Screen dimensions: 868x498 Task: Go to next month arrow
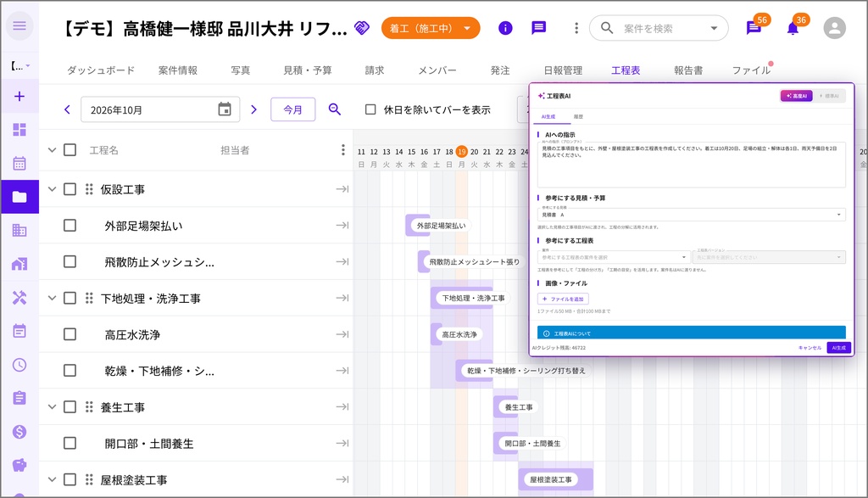pos(253,109)
